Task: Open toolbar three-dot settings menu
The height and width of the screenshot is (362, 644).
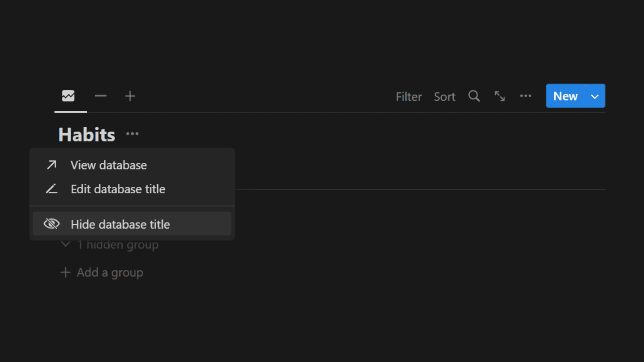Action: pos(526,96)
